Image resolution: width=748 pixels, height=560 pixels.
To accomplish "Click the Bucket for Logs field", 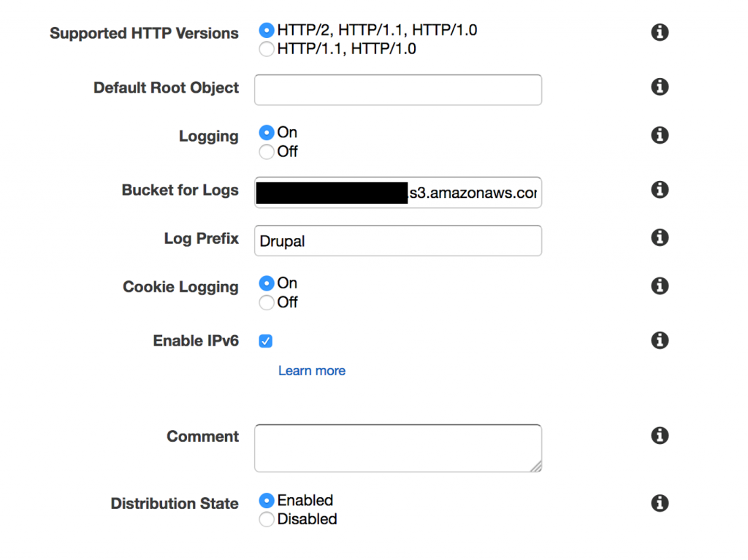I will [398, 193].
